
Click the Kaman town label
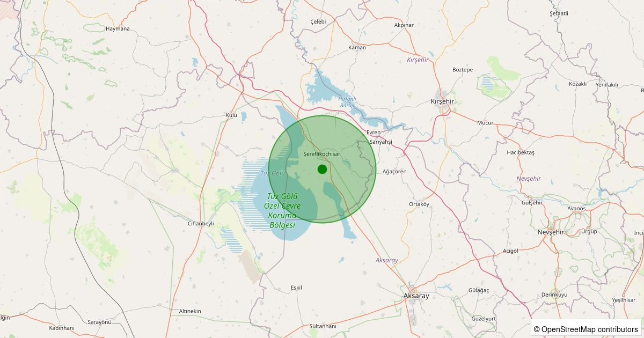click(x=357, y=47)
